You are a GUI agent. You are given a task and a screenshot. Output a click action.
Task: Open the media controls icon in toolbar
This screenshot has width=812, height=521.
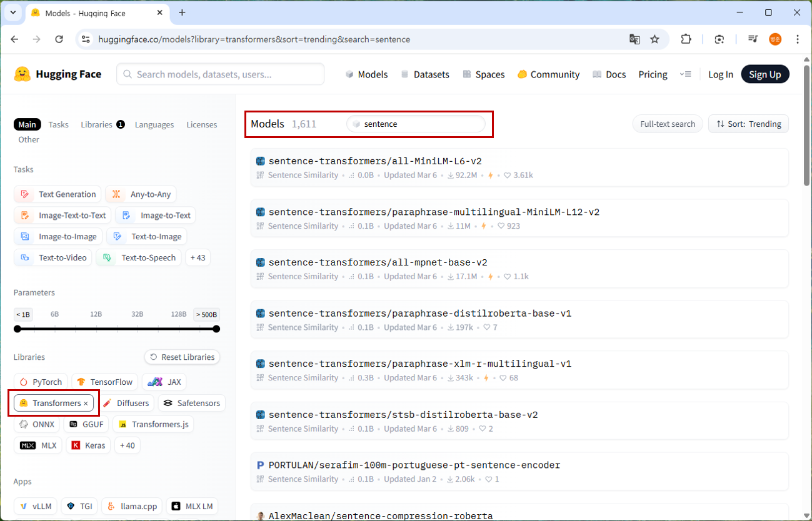pos(753,39)
